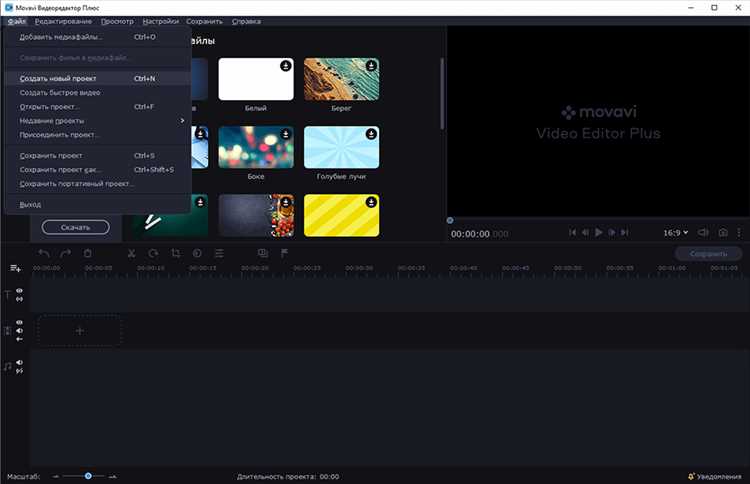Viewport: 750px width, 484px height.
Task: Select the scissors cut tool
Action: tap(131, 253)
